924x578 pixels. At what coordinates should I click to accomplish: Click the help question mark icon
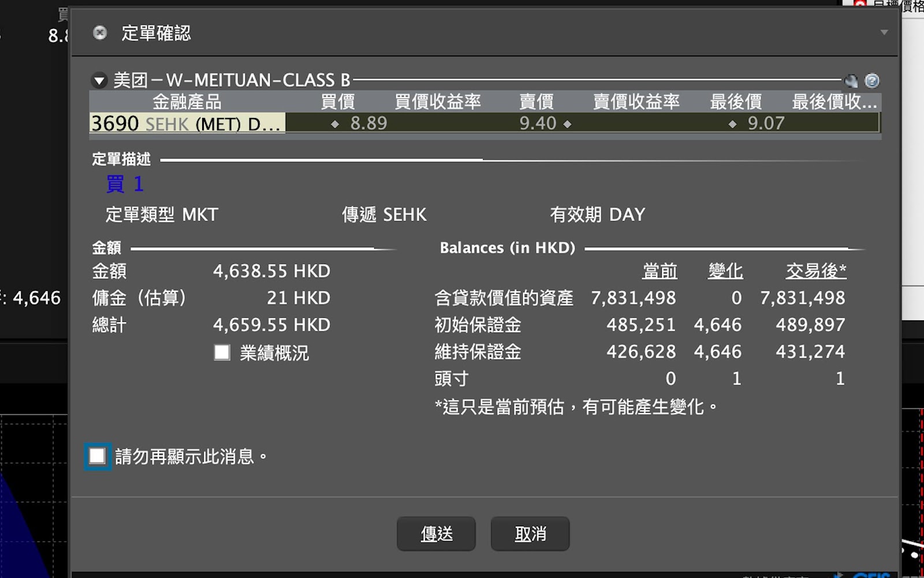(x=872, y=80)
